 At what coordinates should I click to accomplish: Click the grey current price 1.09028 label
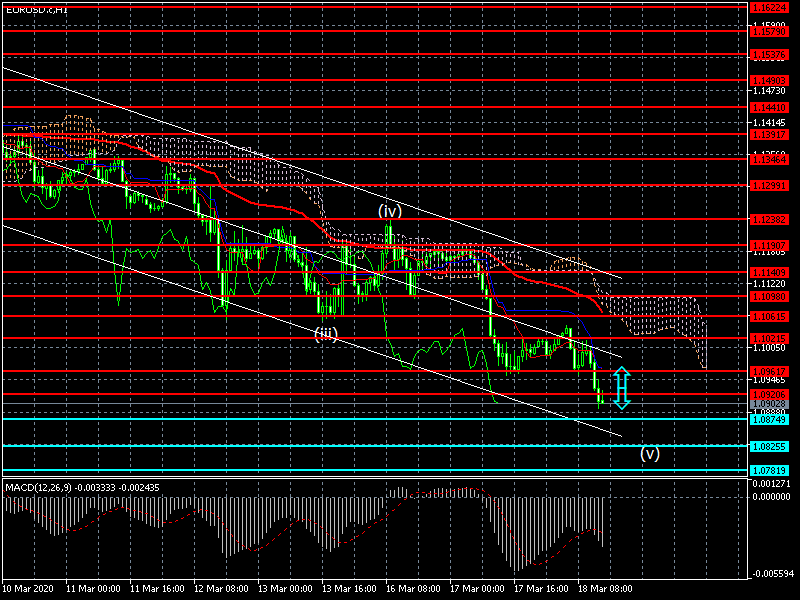(x=769, y=404)
